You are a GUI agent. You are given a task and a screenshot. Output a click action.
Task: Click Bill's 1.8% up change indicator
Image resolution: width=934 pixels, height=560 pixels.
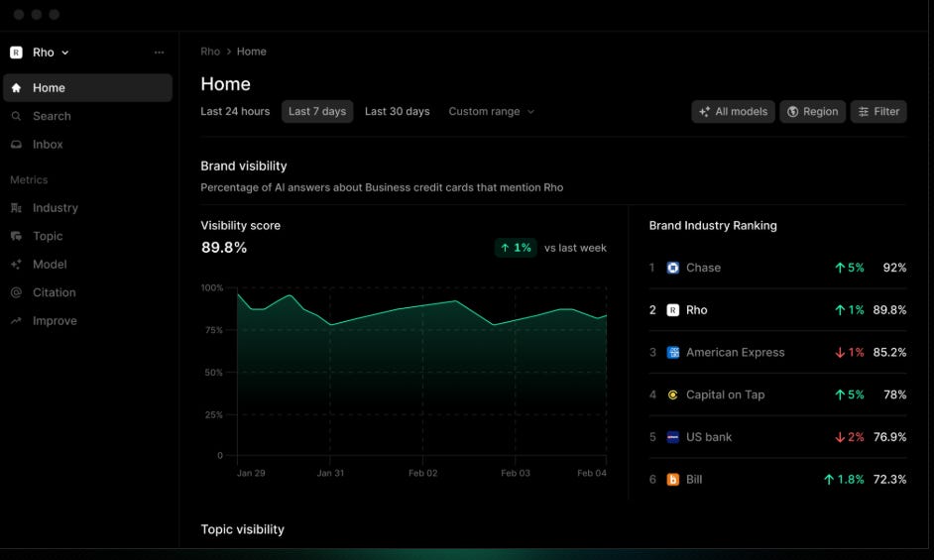[x=844, y=479]
